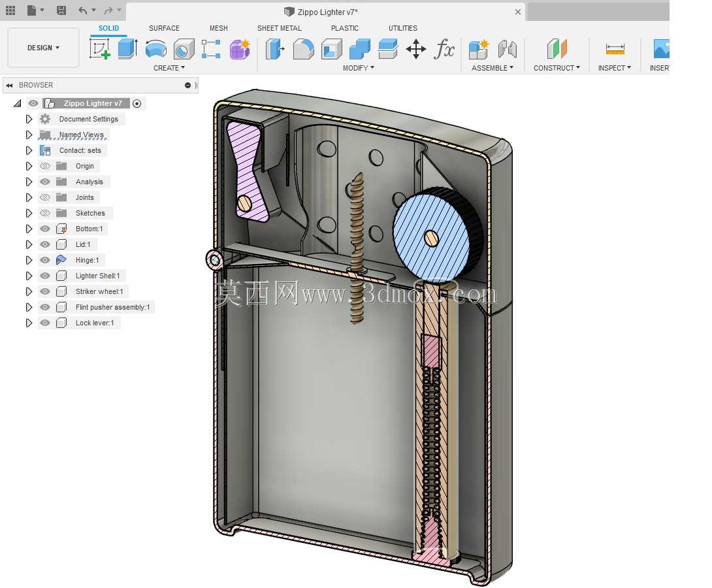
Task: Open the File menu icon
Action: (x=31, y=10)
